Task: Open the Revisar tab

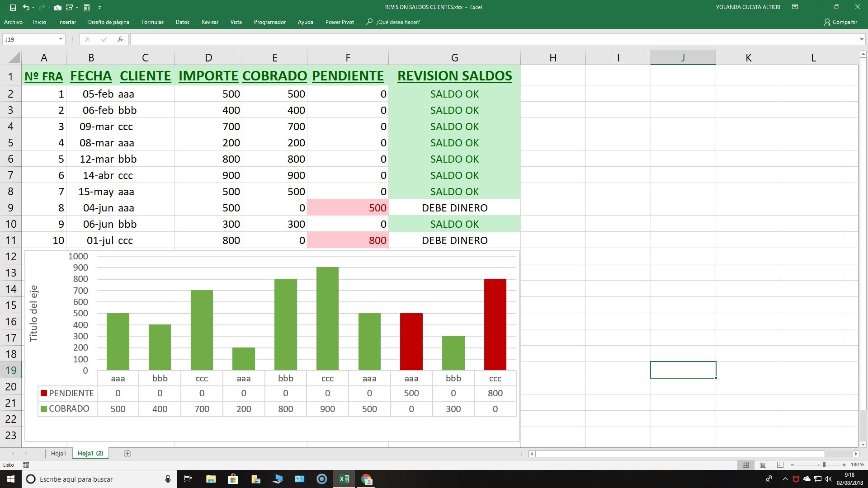Action: tap(210, 22)
